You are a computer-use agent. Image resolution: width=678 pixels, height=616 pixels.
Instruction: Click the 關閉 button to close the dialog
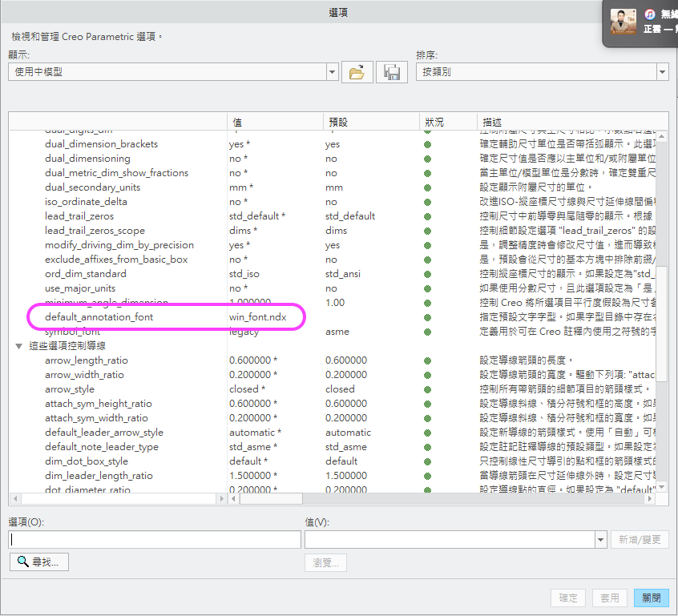click(x=651, y=598)
